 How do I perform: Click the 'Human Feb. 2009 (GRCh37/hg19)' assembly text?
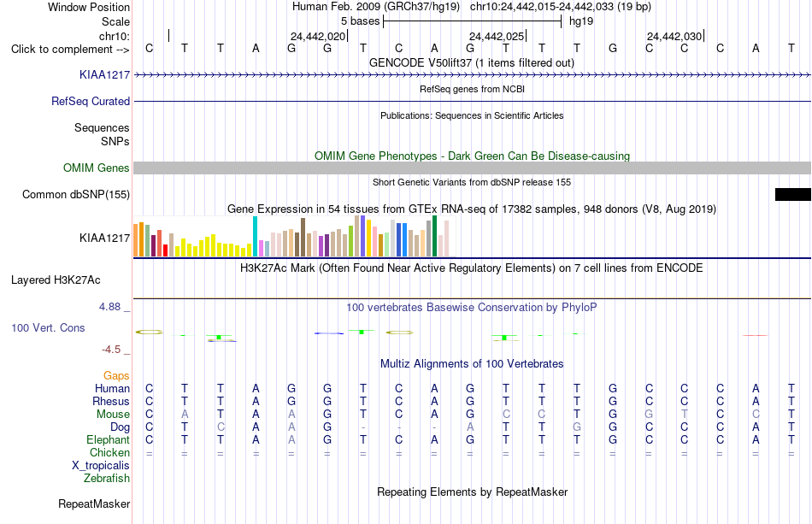point(376,7)
